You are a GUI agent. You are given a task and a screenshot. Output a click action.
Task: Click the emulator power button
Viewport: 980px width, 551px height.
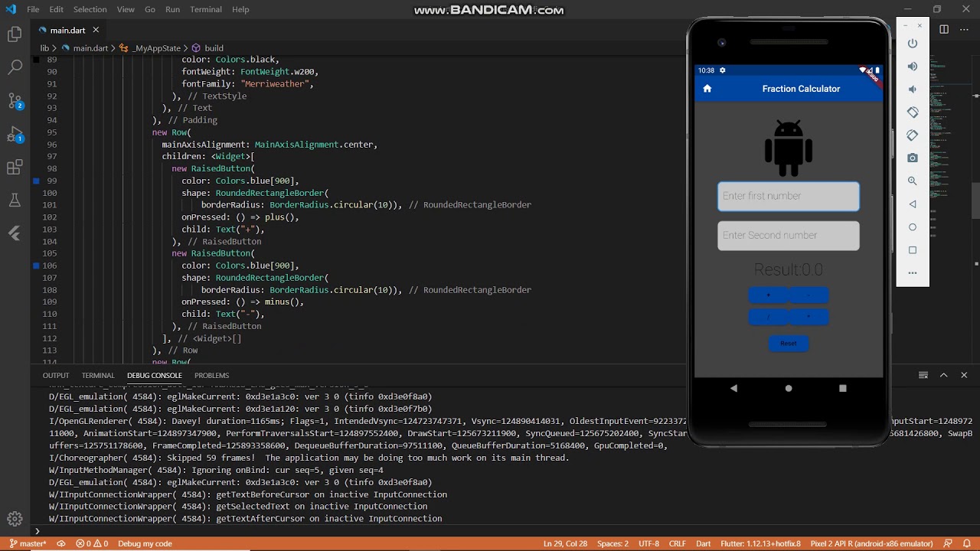click(913, 44)
